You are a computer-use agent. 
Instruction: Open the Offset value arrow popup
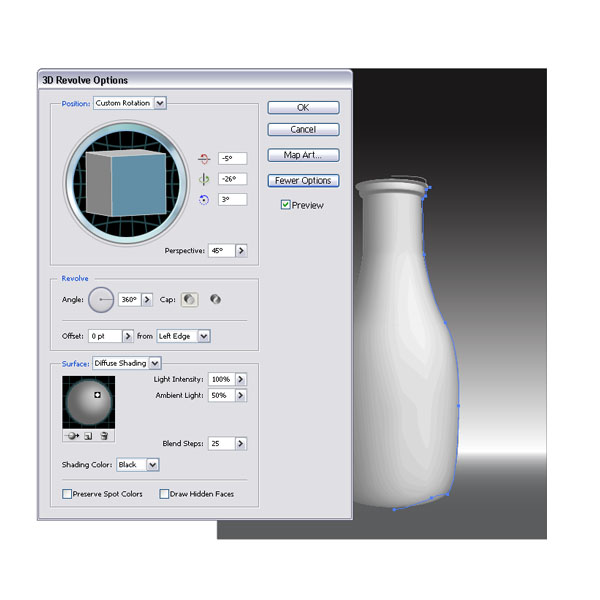[x=128, y=336]
